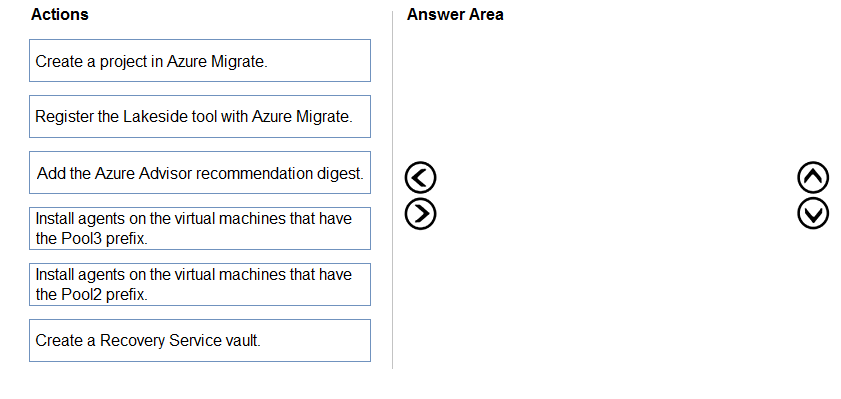The height and width of the screenshot is (399, 841).
Task: Select the Pool2 prefix agents action
Action: coord(200,284)
